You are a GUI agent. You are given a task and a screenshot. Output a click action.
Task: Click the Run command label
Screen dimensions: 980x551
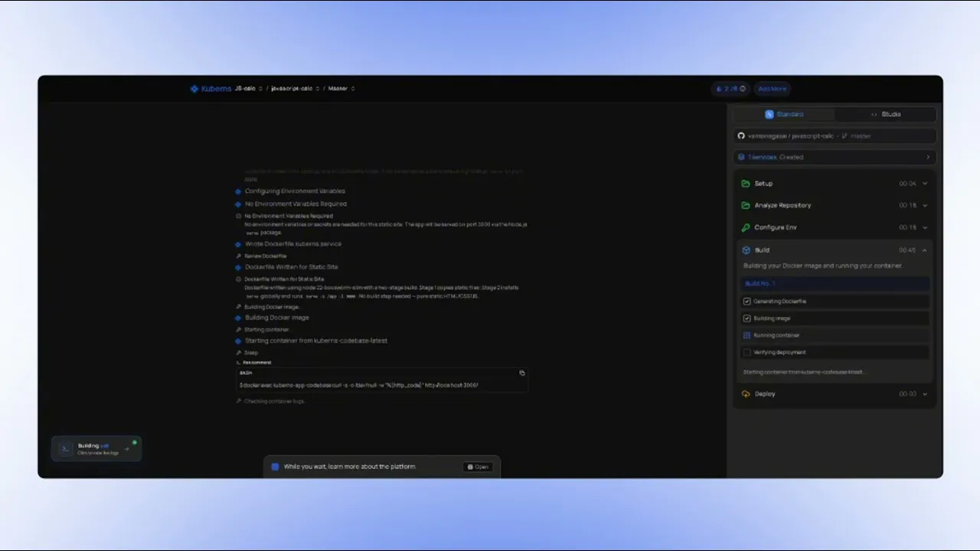(x=257, y=363)
